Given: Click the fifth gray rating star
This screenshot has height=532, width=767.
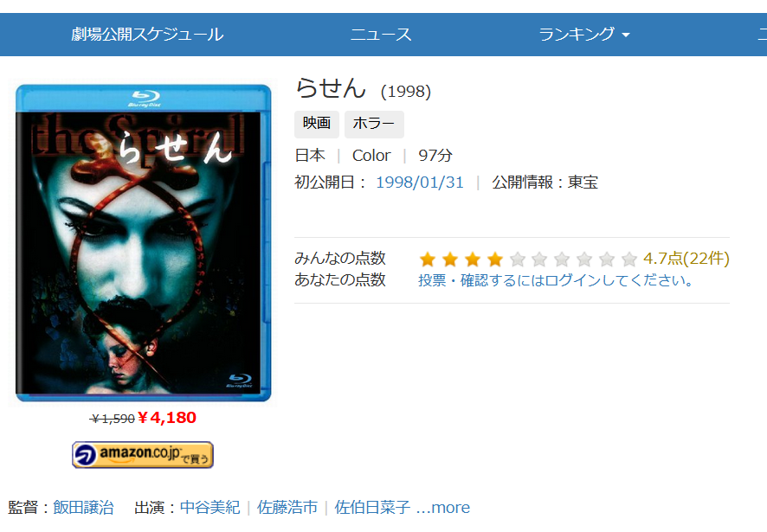Looking at the screenshot, I should [x=518, y=260].
